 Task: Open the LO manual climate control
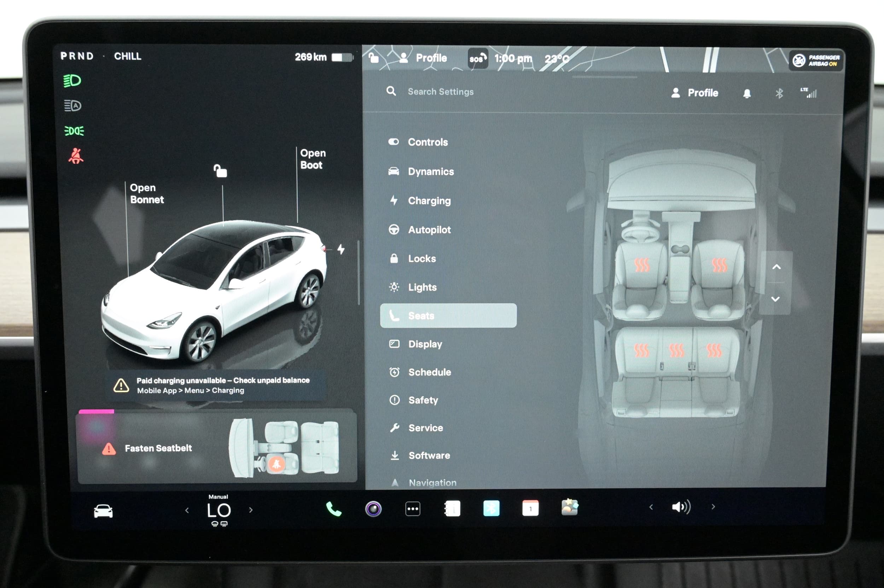[x=219, y=510]
